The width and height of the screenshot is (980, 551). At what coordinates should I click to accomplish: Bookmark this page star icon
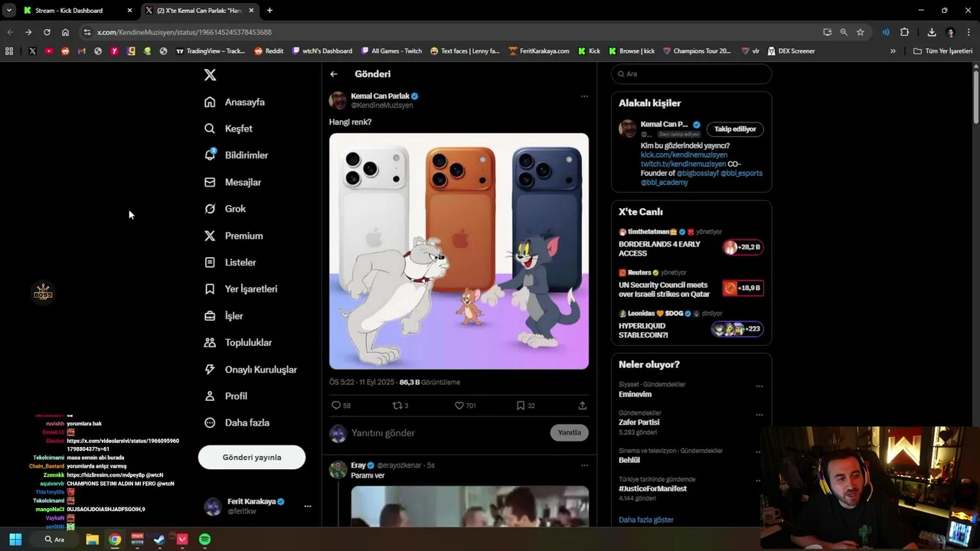point(861,32)
